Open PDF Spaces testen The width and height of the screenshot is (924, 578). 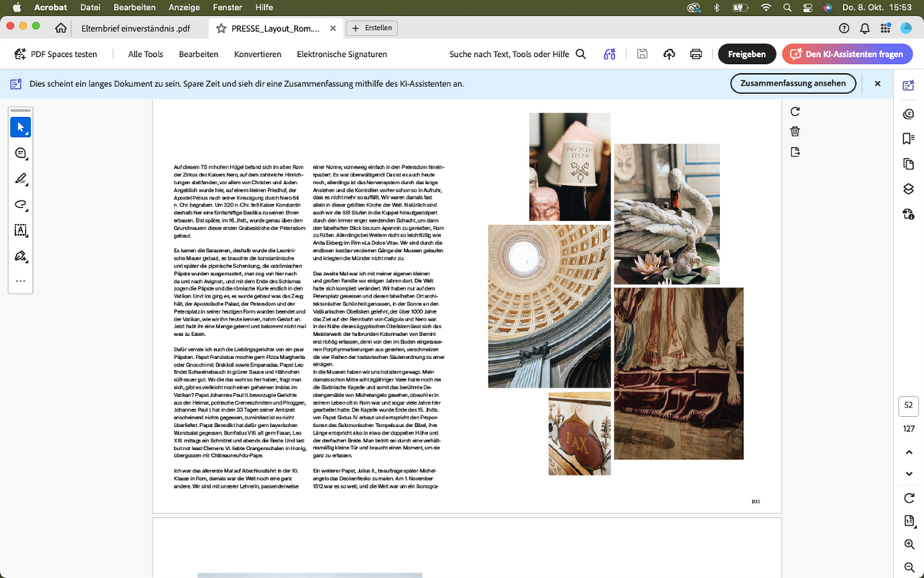click(x=55, y=54)
